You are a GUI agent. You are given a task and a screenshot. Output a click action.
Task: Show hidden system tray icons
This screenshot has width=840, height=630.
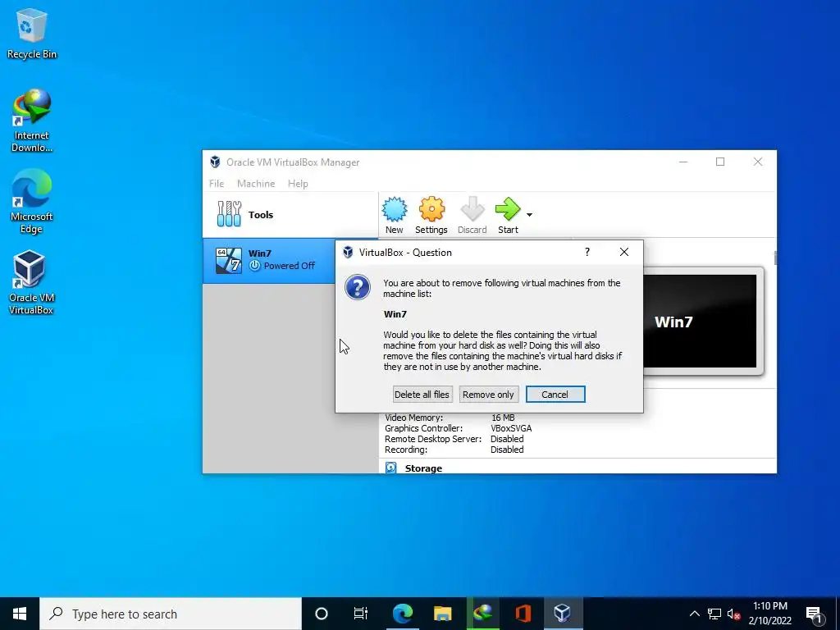(x=694, y=614)
